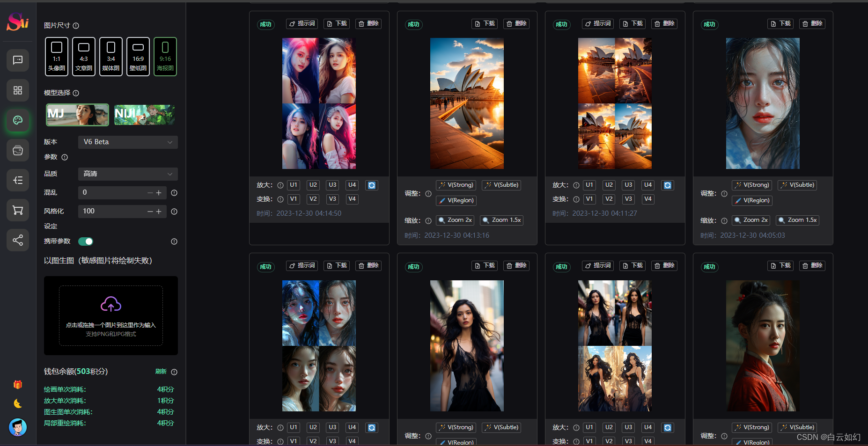Click V(Subtle) on the 04:05:03 card
The image size is (868, 446).
[798, 185]
